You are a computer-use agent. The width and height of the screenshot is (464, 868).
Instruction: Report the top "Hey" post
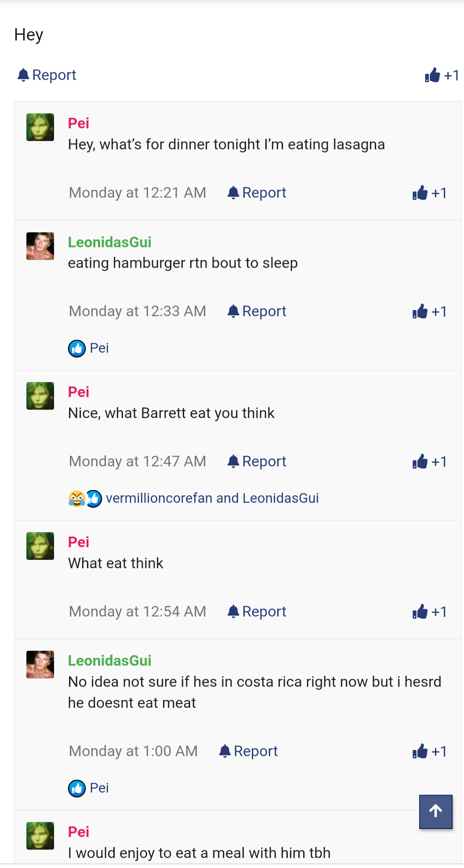click(47, 75)
